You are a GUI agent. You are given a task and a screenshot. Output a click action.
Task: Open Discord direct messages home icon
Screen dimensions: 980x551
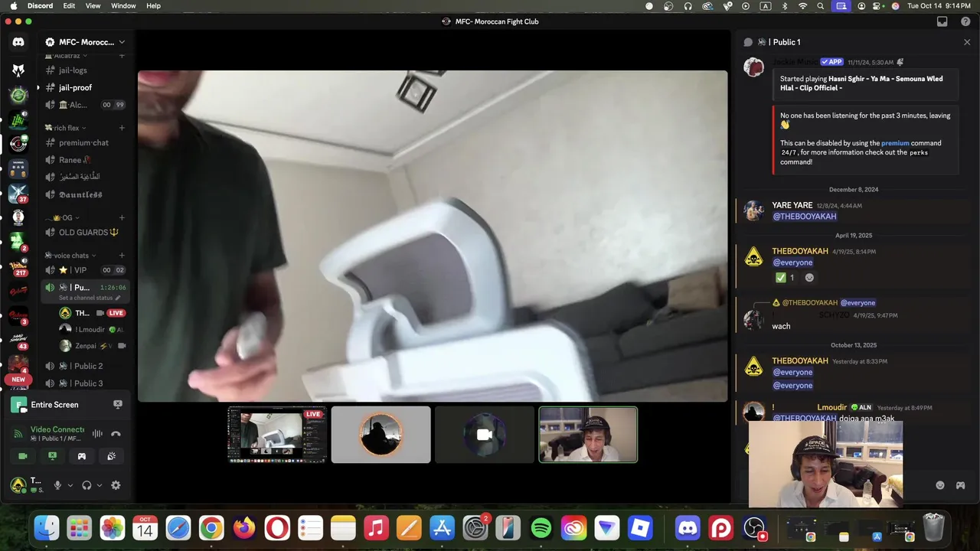tap(18, 42)
